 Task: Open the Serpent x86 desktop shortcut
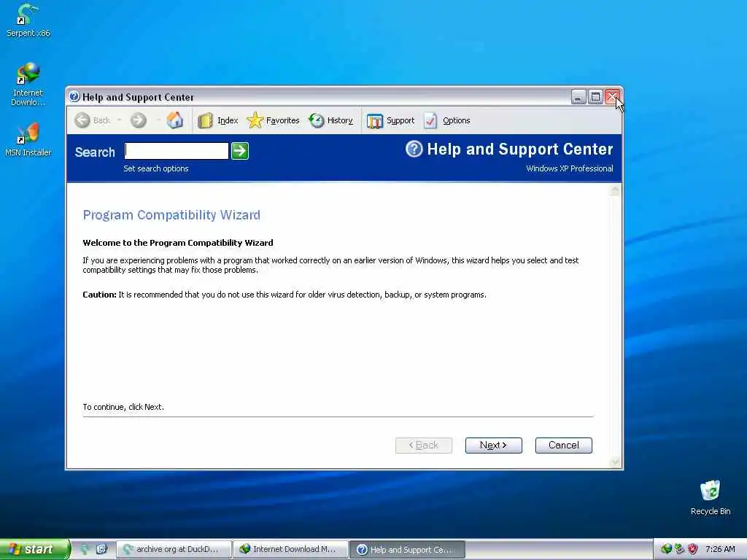28,20
